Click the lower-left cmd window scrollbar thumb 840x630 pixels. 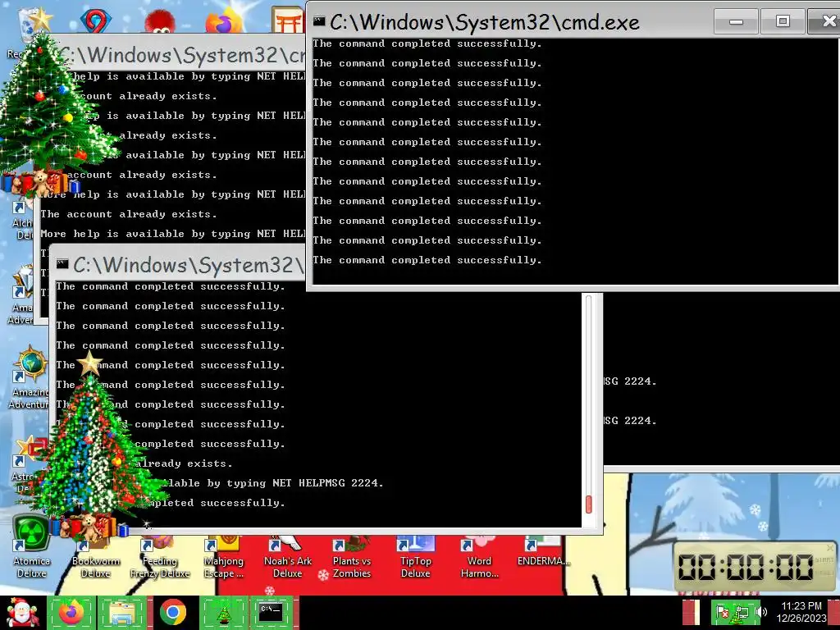589,504
